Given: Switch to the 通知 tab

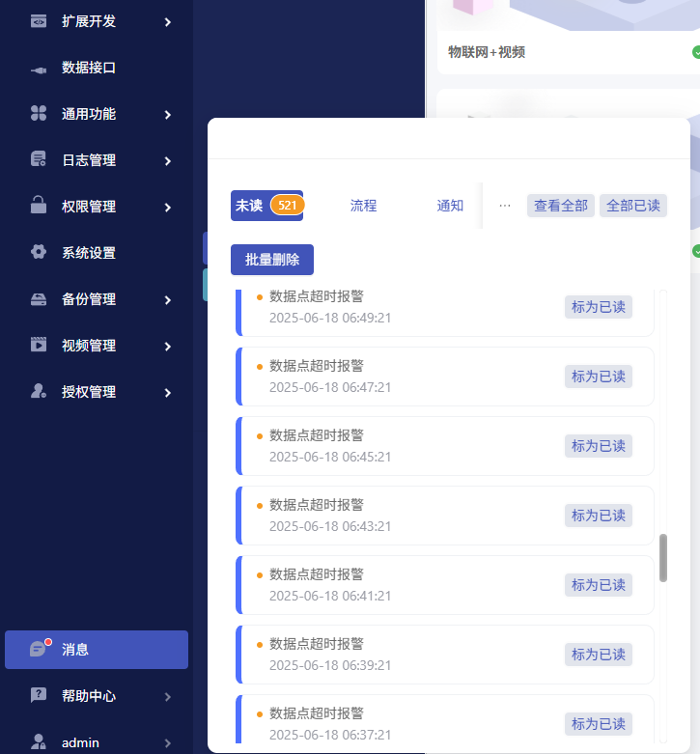Looking at the screenshot, I should pyautogui.click(x=450, y=206).
